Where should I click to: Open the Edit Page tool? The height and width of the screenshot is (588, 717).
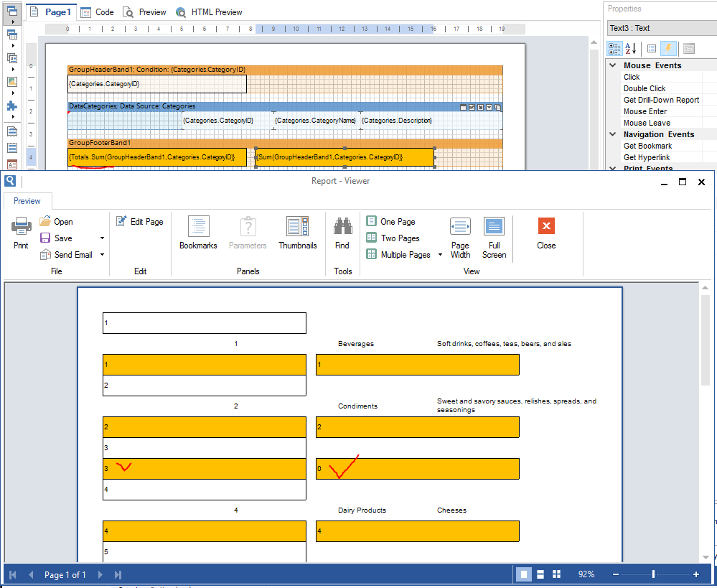click(x=140, y=221)
